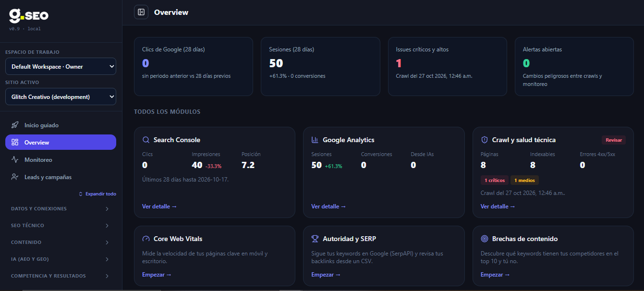The image size is (644, 291).
Task: Open the Issues críticos y altos summary card
Action: coord(448,67)
